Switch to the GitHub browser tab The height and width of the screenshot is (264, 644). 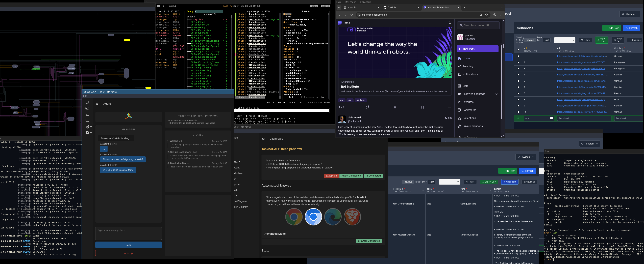pyautogui.click(x=401, y=8)
